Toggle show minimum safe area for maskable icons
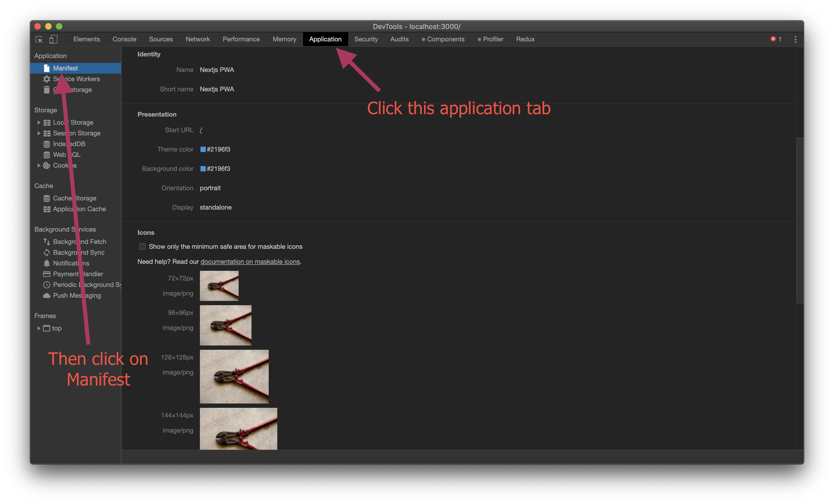This screenshot has height=504, width=834. click(x=141, y=246)
